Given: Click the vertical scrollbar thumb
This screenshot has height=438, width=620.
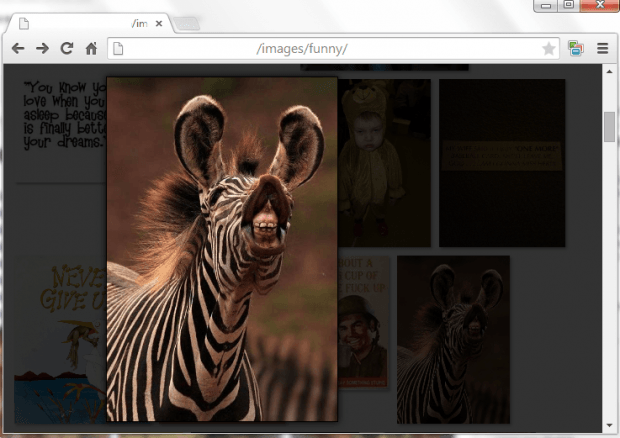Looking at the screenshot, I should (x=609, y=127).
